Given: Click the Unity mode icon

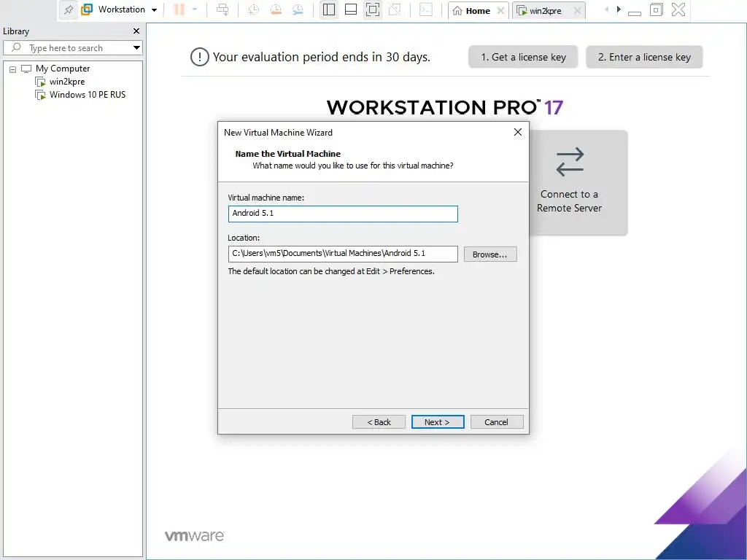Looking at the screenshot, I should click(395, 9).
